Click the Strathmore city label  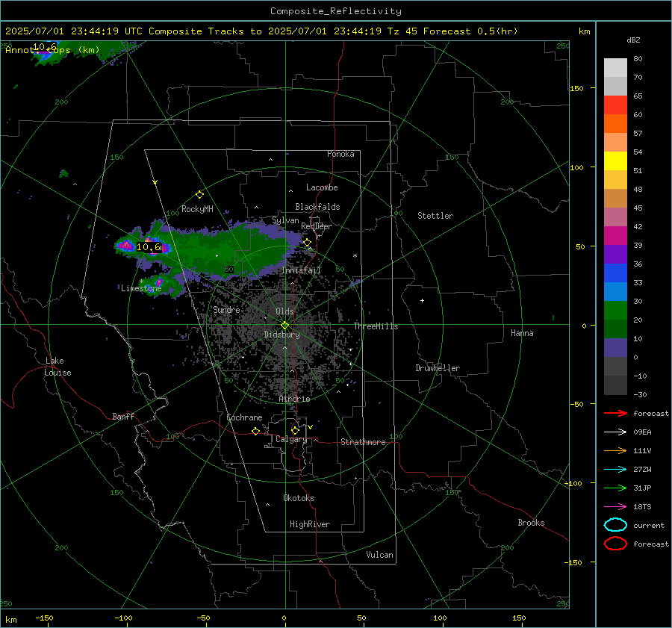(363, 442)
